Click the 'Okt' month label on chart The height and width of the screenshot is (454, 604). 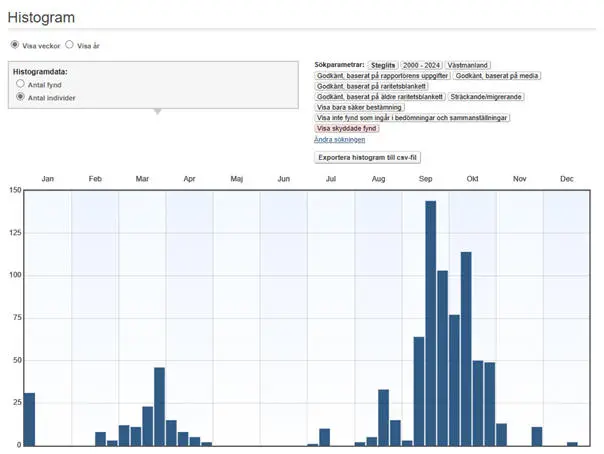click(x=472, y=178)
